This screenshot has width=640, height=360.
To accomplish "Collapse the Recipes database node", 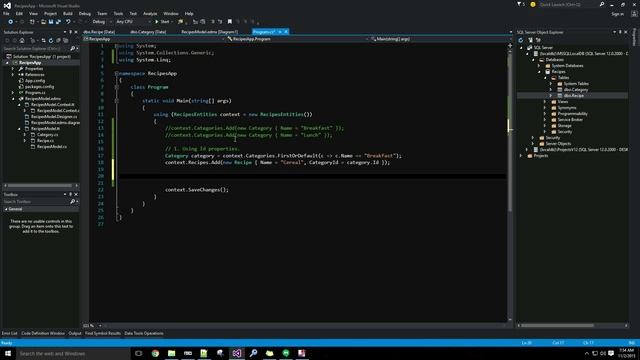I will click(539, 72).
